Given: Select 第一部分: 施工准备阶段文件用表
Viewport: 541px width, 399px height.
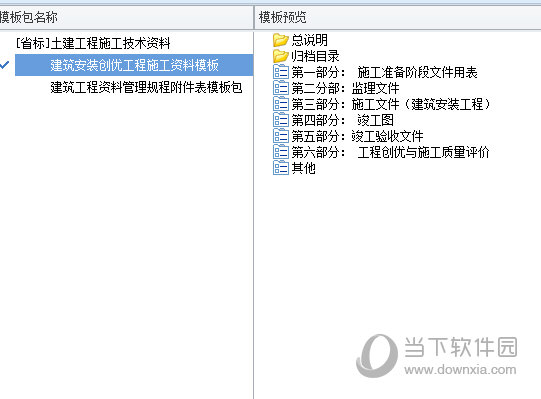Looking at the screenshot, I should click(x=384, y=72).
